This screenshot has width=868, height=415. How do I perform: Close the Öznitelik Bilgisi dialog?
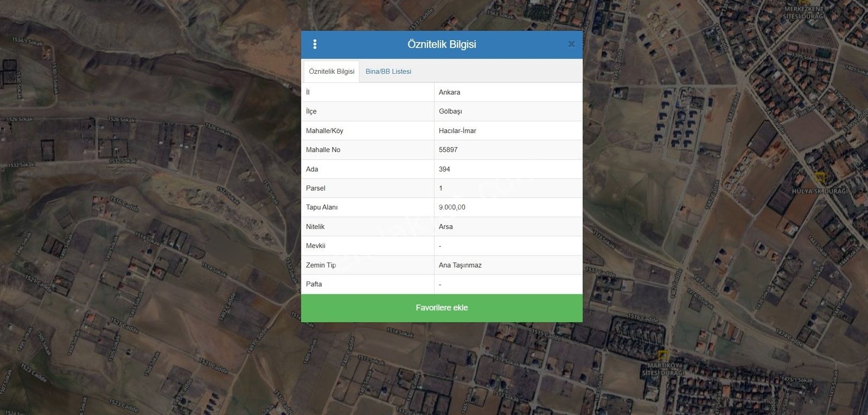tap(571, 44)
